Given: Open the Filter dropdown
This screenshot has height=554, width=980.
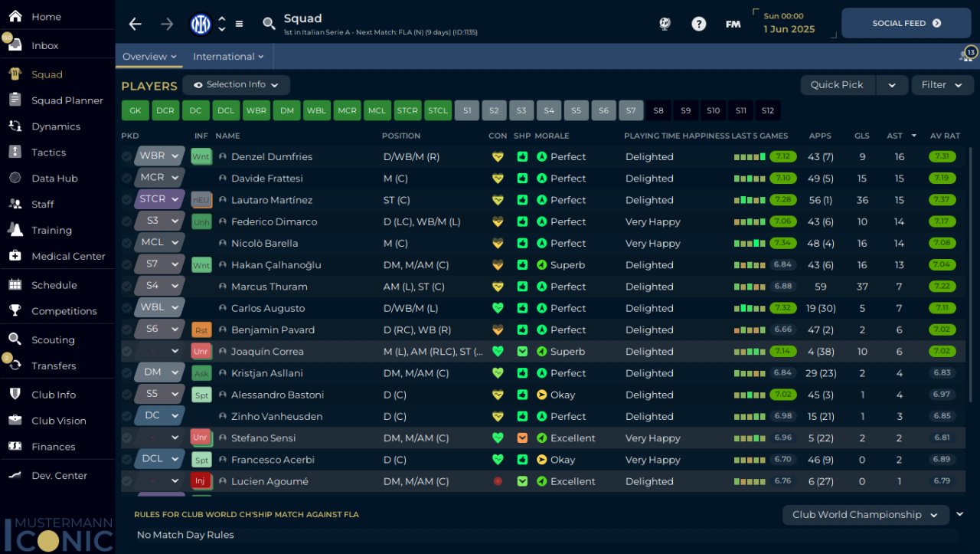Looking at the screenshot, I should [942, 85].
